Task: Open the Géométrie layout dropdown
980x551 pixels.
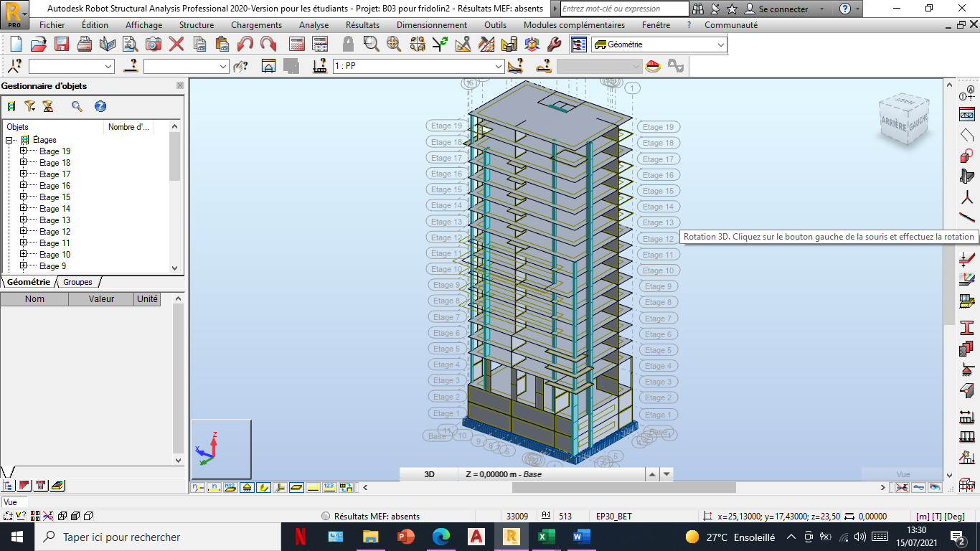Action: [x=720, y=44]
